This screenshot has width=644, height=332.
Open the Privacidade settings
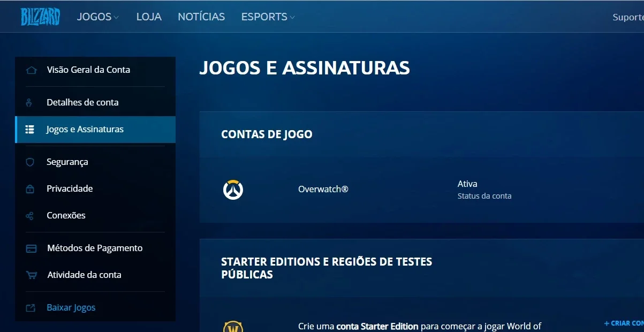(95, 188)
